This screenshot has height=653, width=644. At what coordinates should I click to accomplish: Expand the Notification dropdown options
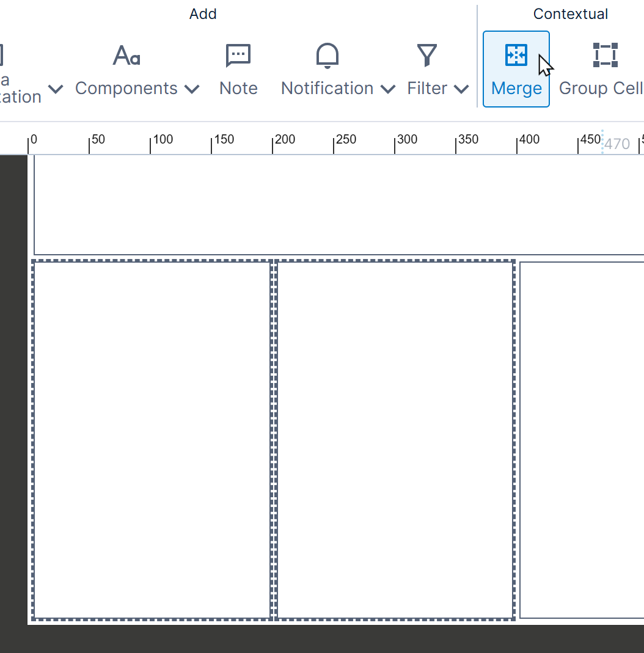click(x=387, y=89)
